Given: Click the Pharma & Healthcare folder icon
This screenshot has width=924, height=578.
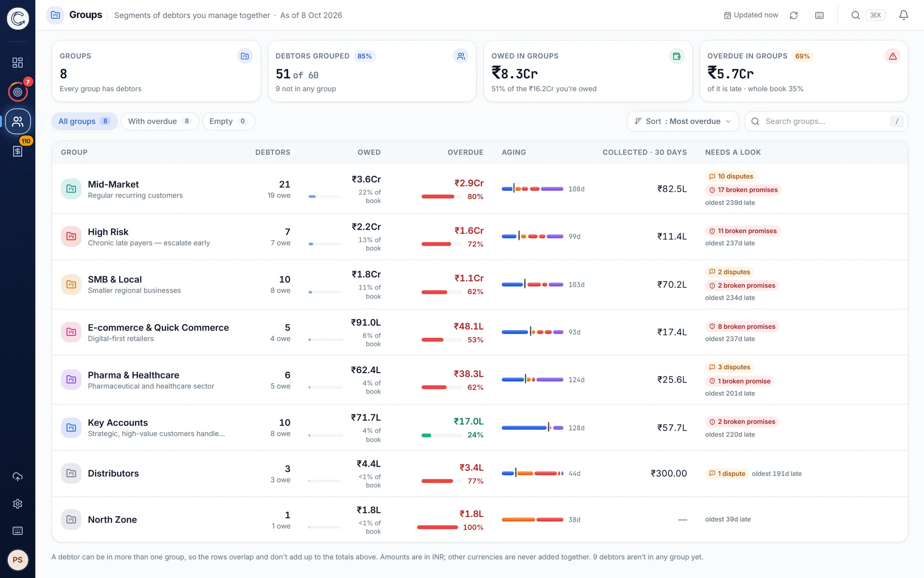Looking at the screenshot, I should point(71,380).
